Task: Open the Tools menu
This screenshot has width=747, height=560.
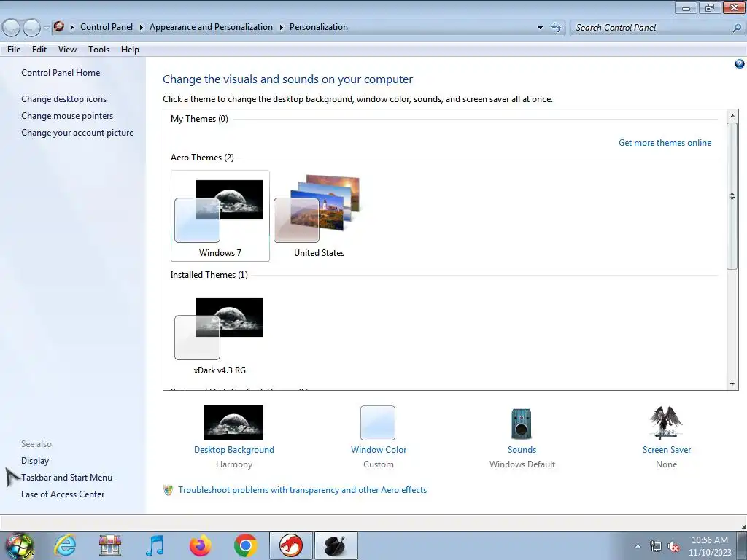Action: 98,50
